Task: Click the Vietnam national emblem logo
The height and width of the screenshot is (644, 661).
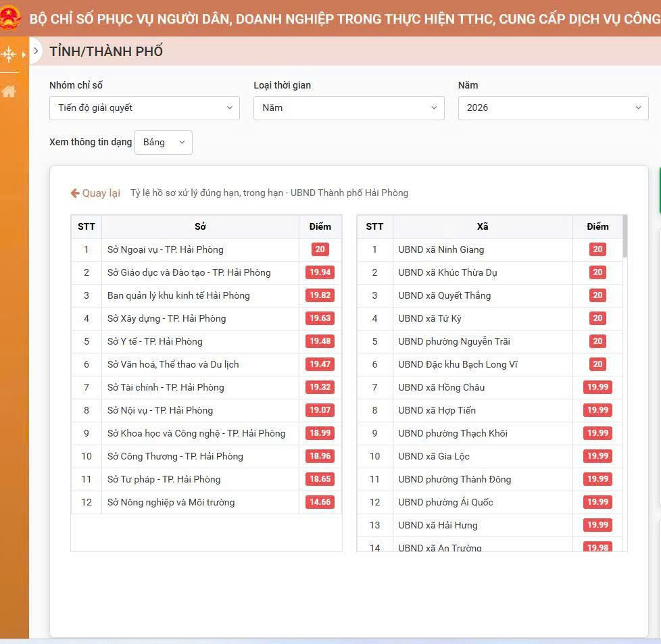Action: 10,18
